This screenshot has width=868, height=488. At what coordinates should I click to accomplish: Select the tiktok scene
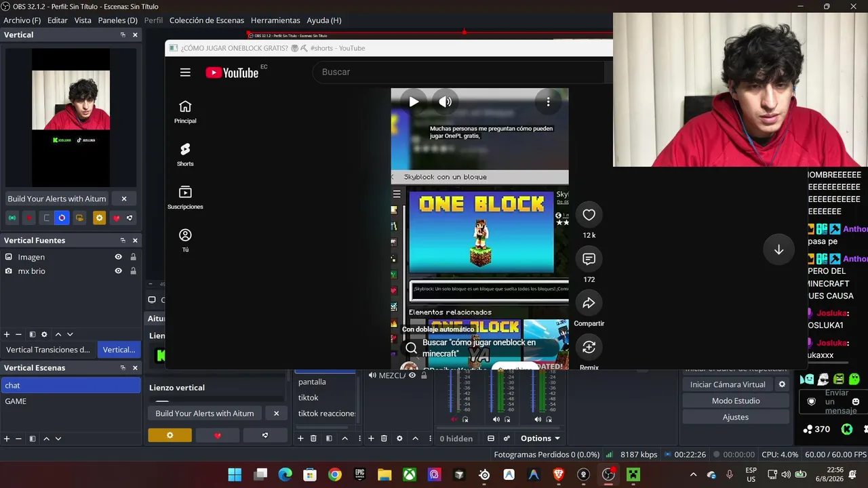pos(325,397)
